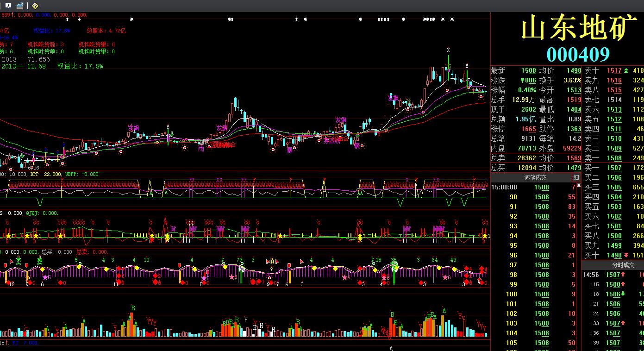The width and height of the screenshot is (644, 351).
Task: Select the 逐笔成交 panel header
Action: pos(535,177)
